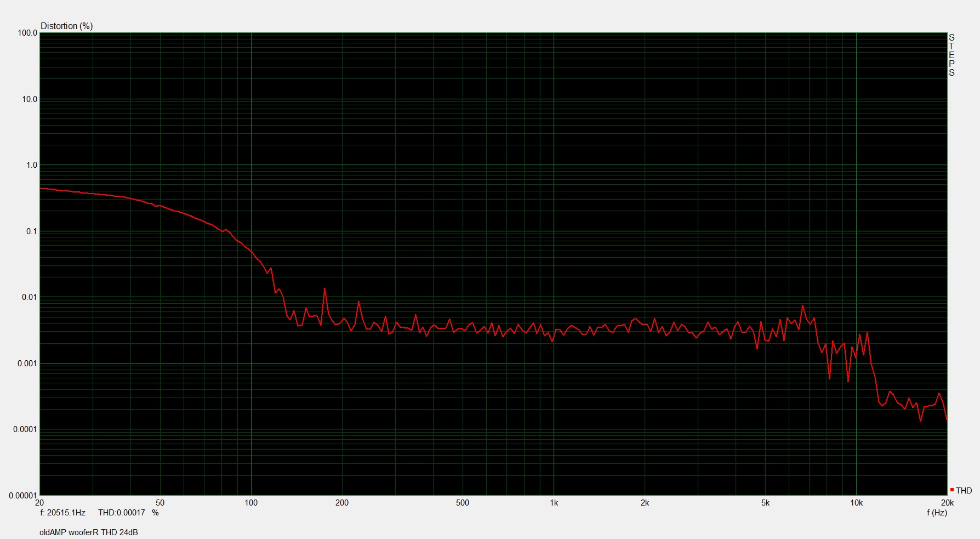Click the 5k frequency axis label
The image size is (980, 539).
click(765, 503)
